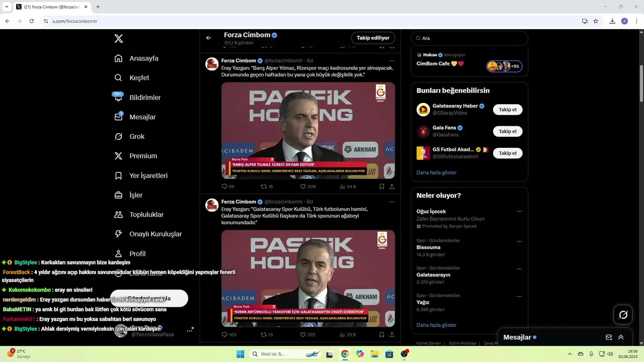The height and width of the screenshot is (362, 644).
Task: Click Daha fazla göster under trends
Action: click(x=436, y=325)
